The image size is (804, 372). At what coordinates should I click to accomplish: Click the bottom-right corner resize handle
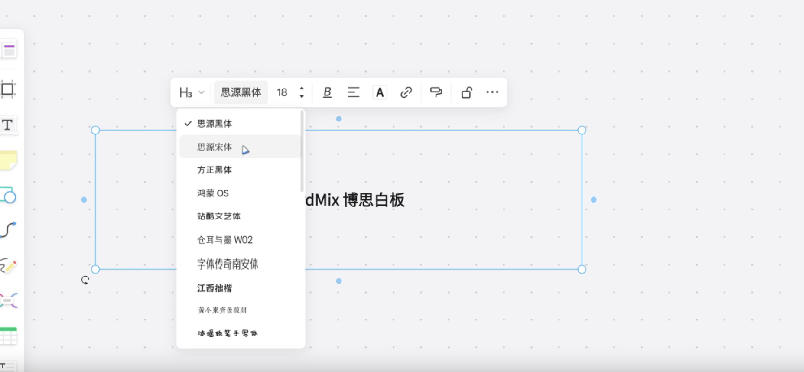click(581, 269)
